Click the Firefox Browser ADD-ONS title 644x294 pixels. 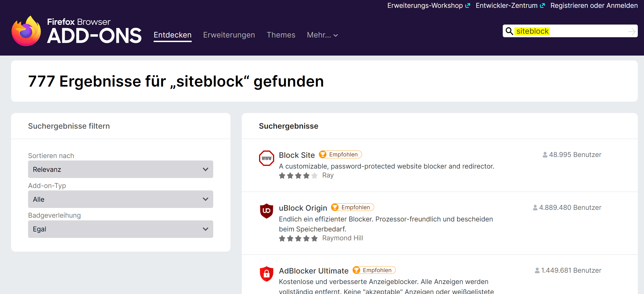coord(94,31)
